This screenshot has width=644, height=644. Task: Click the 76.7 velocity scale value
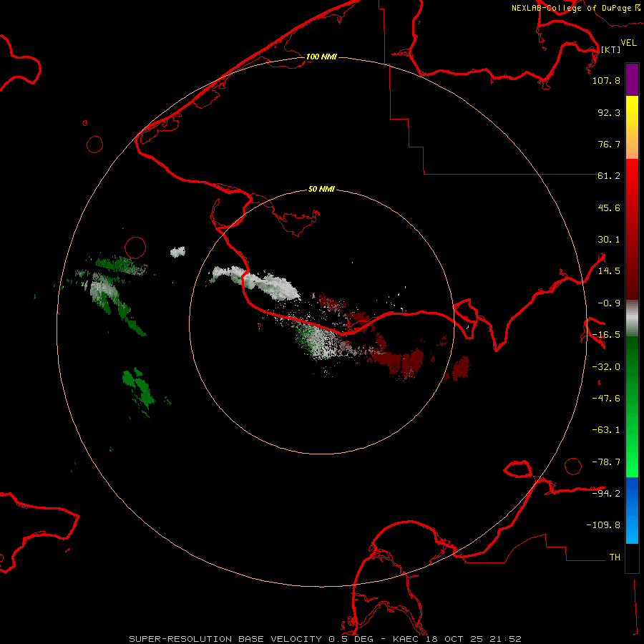[609, 144]
